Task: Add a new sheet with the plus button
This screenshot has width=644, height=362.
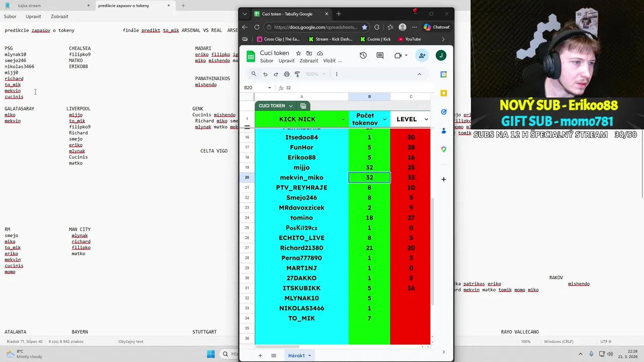Action: (260, 355)
